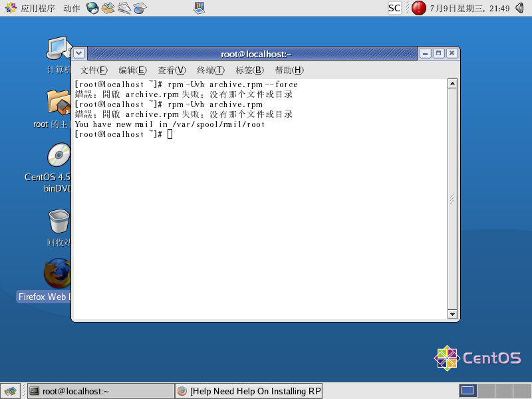This screenshot has width=532, height=399.
Task: Open the 帮助(H) help menu
Action: pyautogui.click(x=289, y=70)
